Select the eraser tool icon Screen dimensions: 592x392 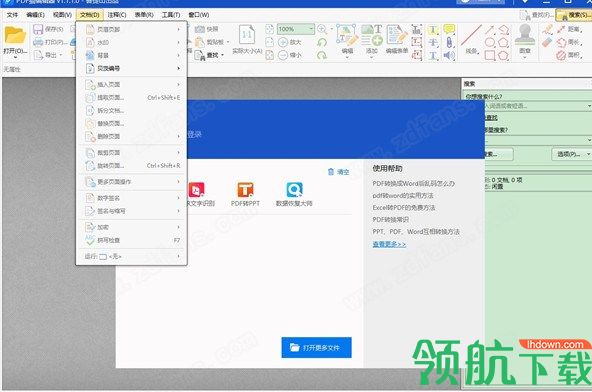tap(547, 42)
